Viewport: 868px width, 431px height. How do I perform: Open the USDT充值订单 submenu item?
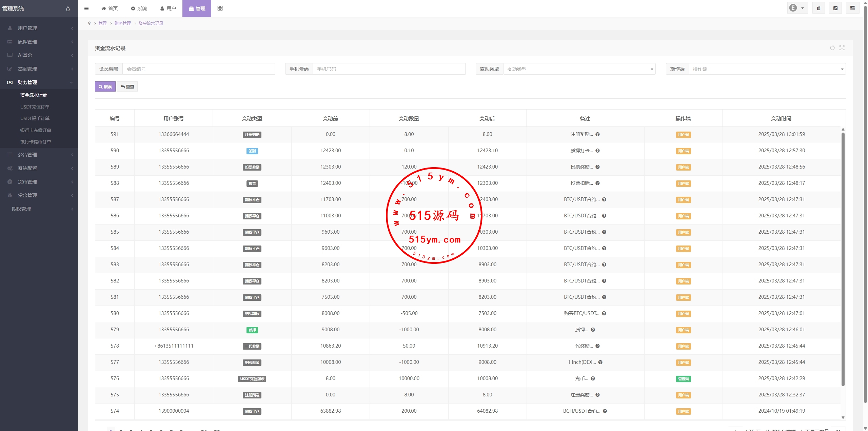35,107
